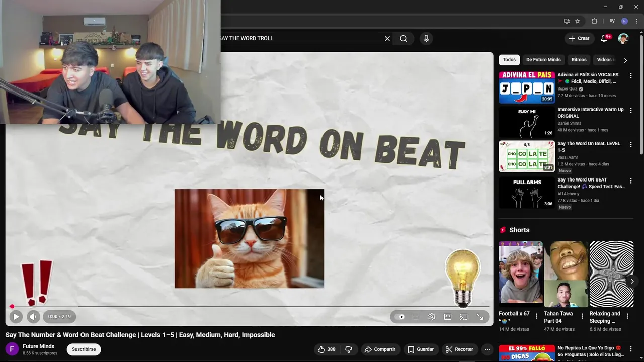Save video with Guardar button
644x362 pixels.
[421, 349]
